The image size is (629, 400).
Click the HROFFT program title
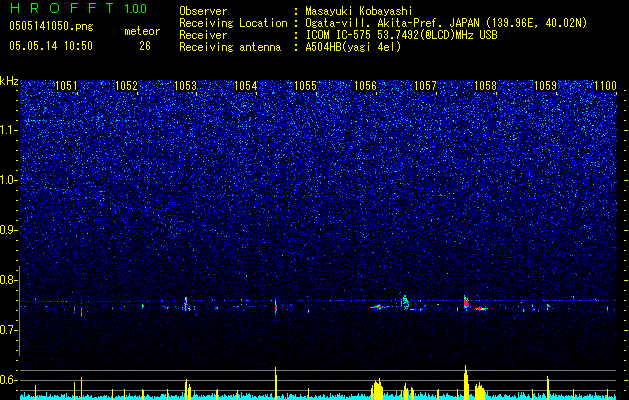pyautogui.click(x=62, y=8)
